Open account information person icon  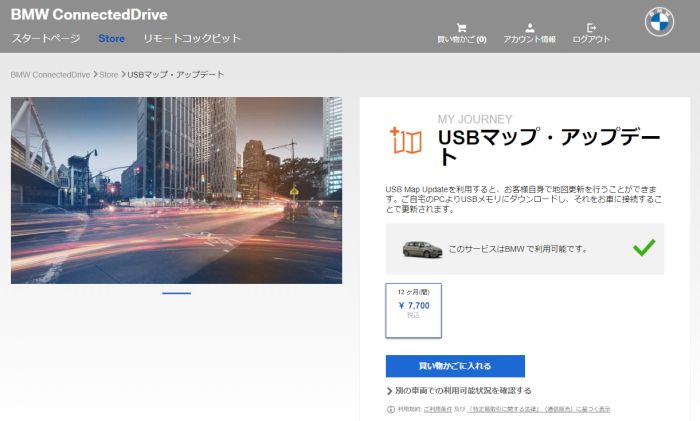(529, 28)
